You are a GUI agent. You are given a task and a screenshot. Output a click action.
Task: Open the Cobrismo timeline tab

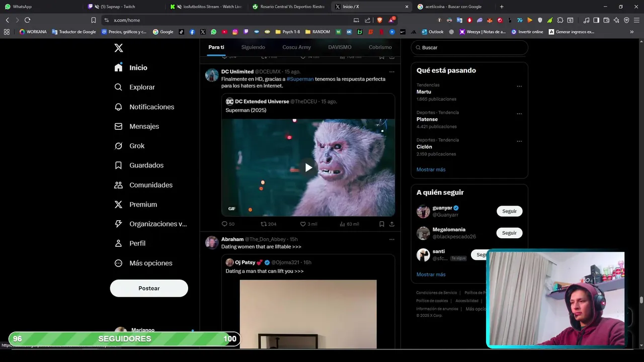click(380, 47)
